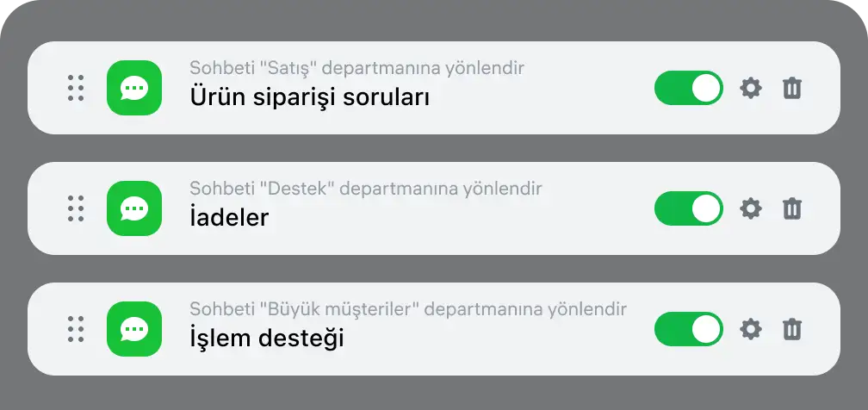The width and height of the screenshot is (868, 410).
Task: Select the "Ürün siparişi soruları" rule title
Action: (309, 97)
